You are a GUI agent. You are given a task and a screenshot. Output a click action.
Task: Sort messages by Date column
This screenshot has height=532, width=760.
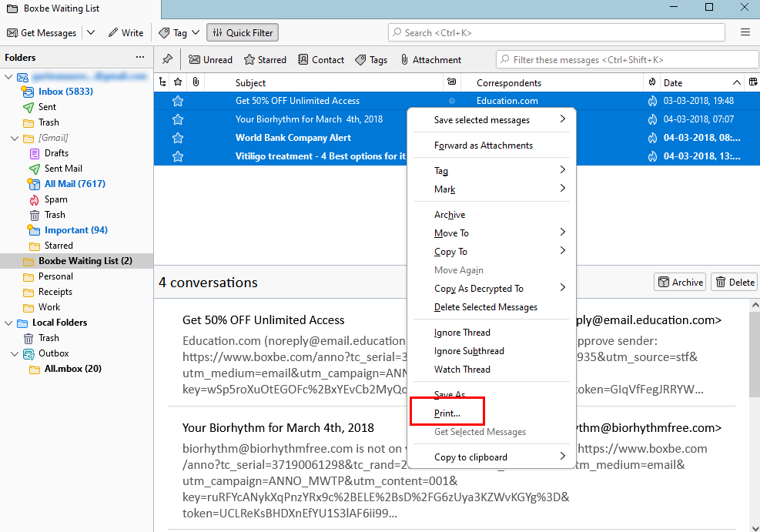[702, 82]
